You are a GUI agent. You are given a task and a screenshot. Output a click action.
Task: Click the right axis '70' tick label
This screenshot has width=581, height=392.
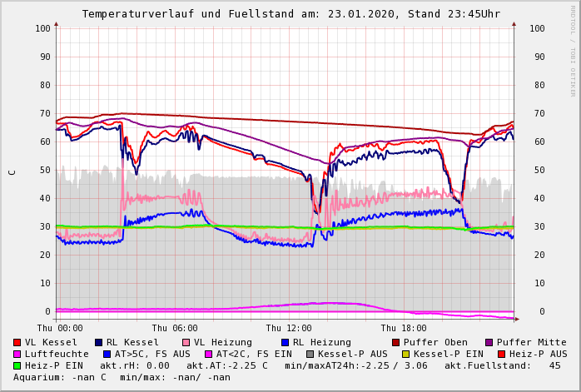(539, 113)
